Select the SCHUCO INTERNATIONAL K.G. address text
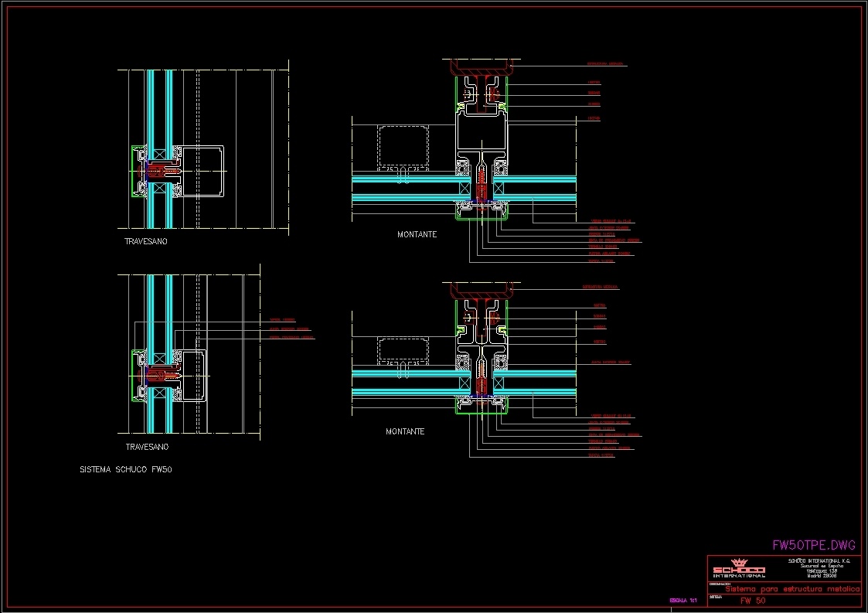This screenshot has width=868, height=613. (x=820, y=560)
